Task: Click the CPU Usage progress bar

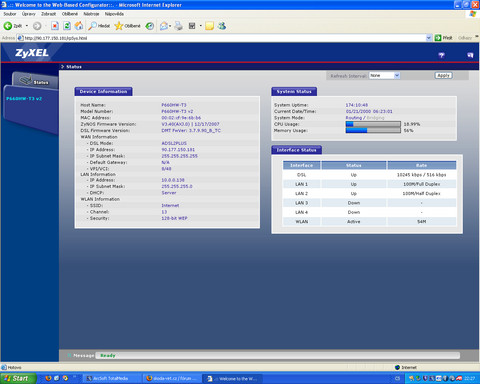Action: pyautogui.click(x=373, y=124)
